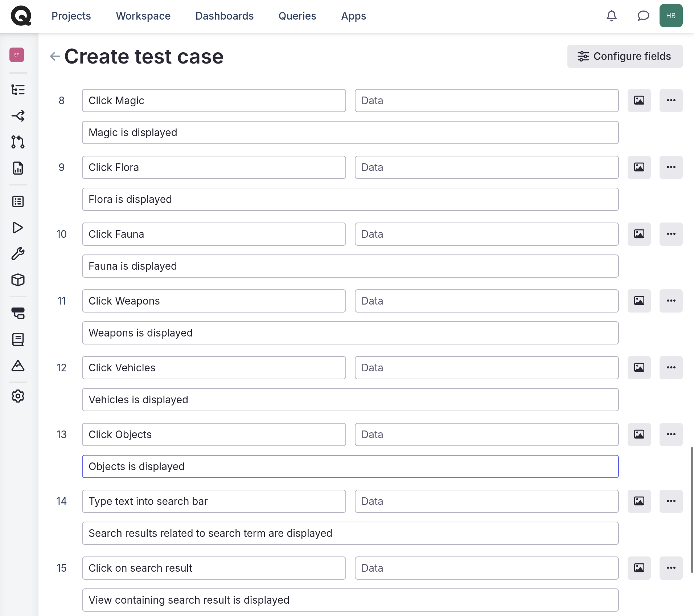Open Test Plans list icon in sidebar
694x616 pixels.
18,201
